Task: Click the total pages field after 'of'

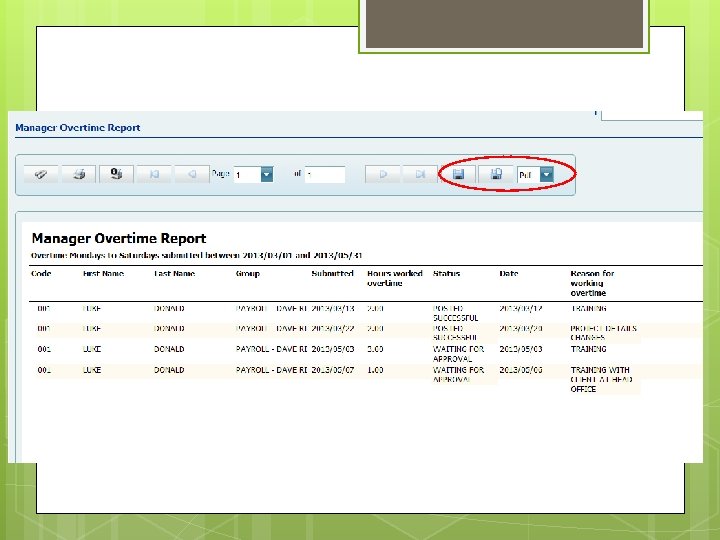Action: 325,174
